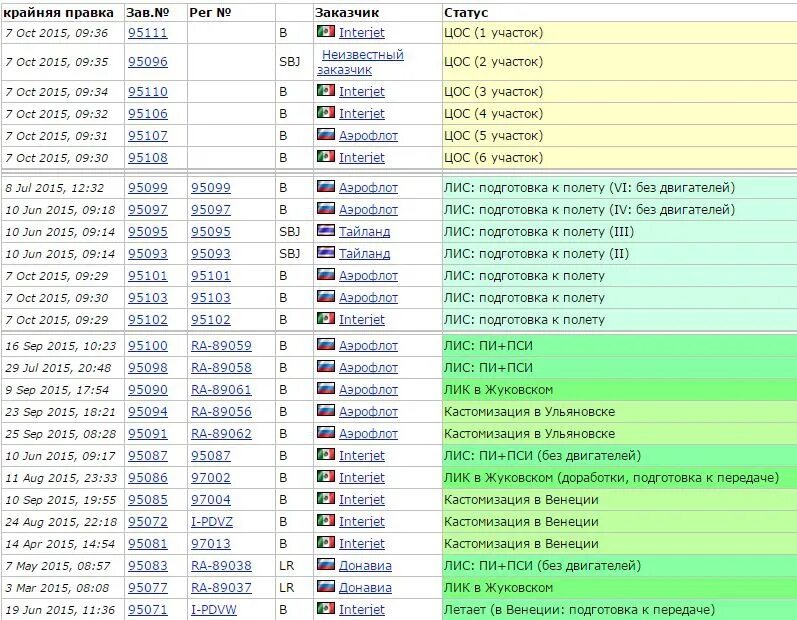
Task: Click the Mexican flag icon in row 95071
Action: [326, 608]
